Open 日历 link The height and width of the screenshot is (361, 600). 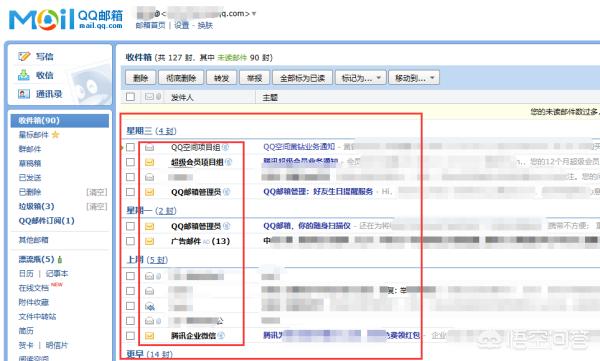tap(26, 274)
